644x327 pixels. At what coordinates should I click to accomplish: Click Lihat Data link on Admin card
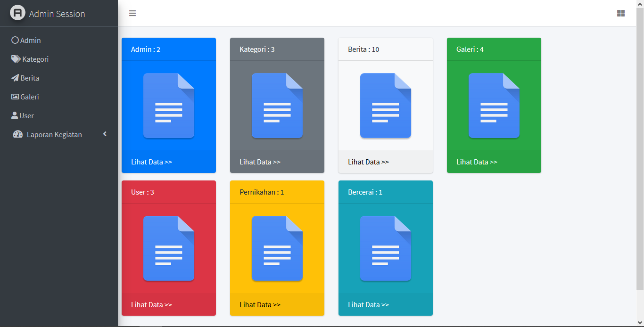151,162
